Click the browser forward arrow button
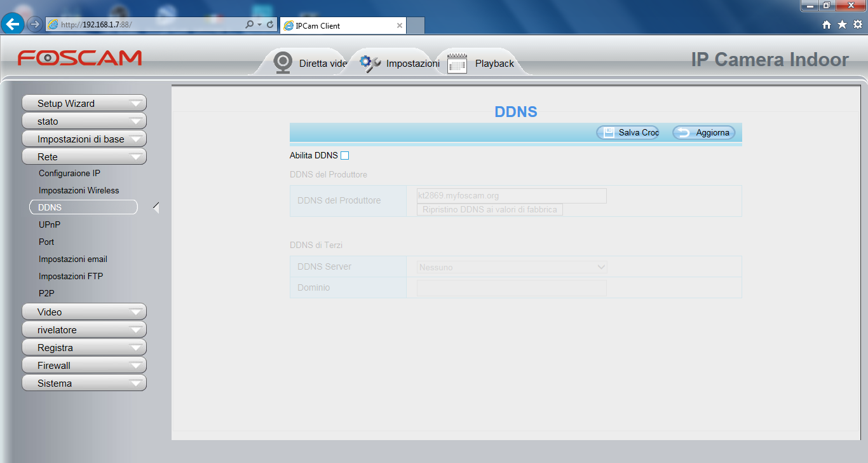Viewport: 868px width, 463px height. [x=34, y=25]
